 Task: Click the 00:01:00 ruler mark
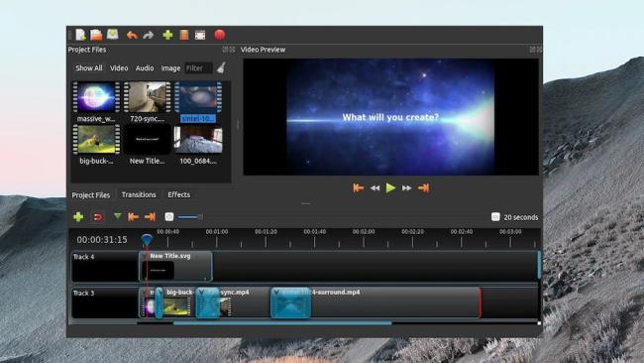point(217,232)
